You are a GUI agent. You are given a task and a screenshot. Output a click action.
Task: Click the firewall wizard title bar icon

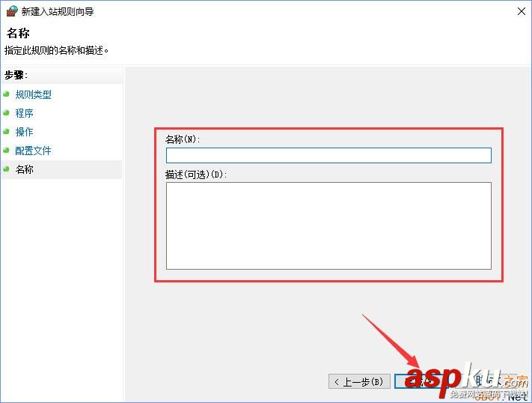[12, 11]
